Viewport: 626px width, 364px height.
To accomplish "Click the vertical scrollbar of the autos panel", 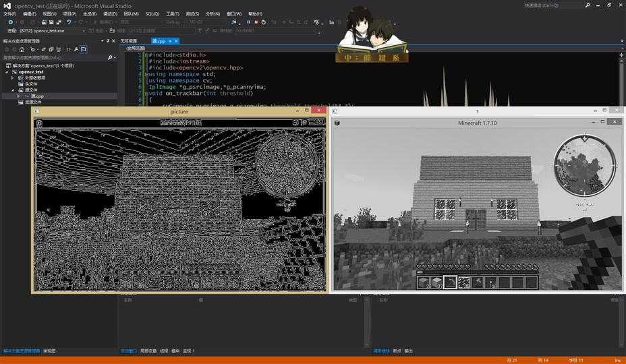I will tap(367, 322).
